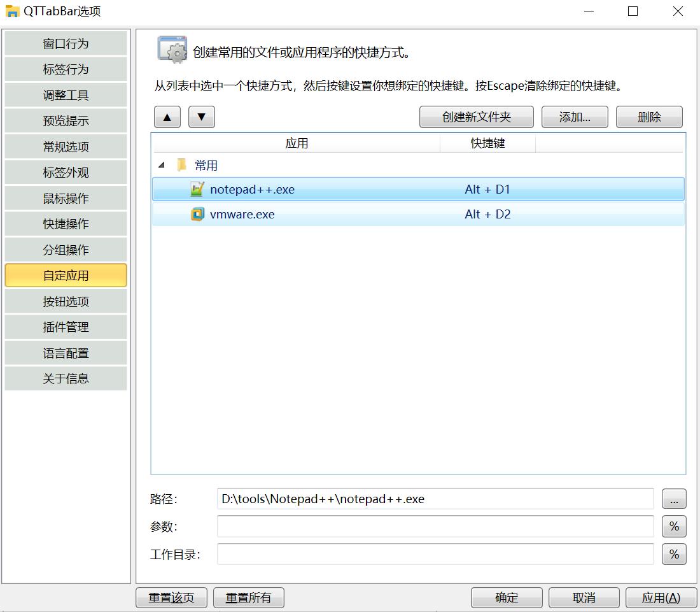Click the 重置所有 reset button
The height and width of the screenshot is (612, 700).
(x=248, y=597)
